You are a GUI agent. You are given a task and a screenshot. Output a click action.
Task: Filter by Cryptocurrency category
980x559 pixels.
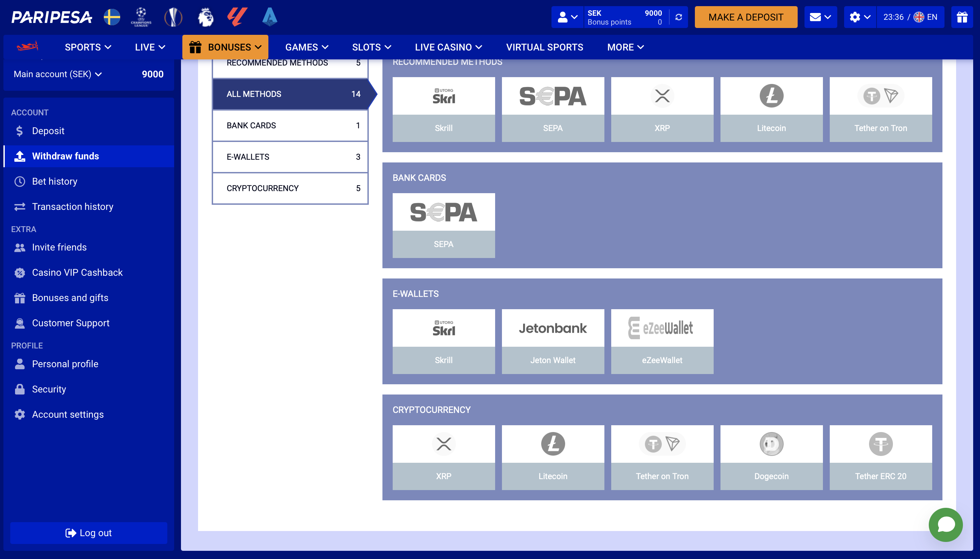pos(291,188)
